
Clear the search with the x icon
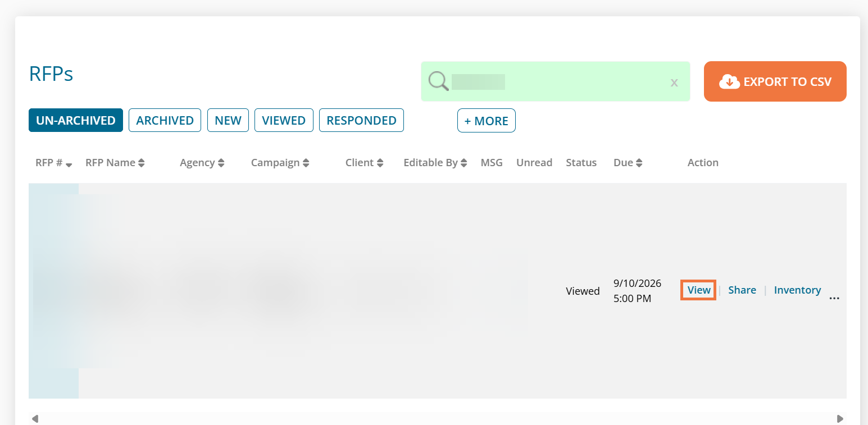pos(674,83)
